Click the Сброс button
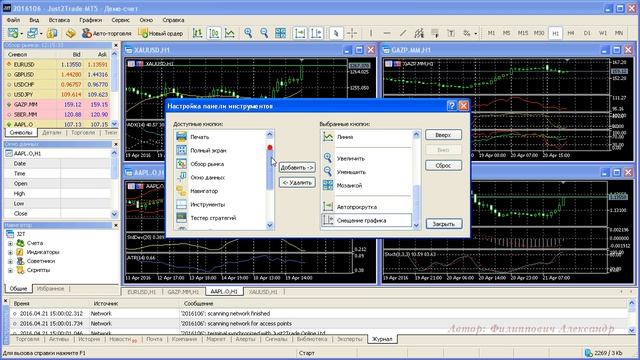Viewport: 640px width, 360px height. click(x=443, y=165)
